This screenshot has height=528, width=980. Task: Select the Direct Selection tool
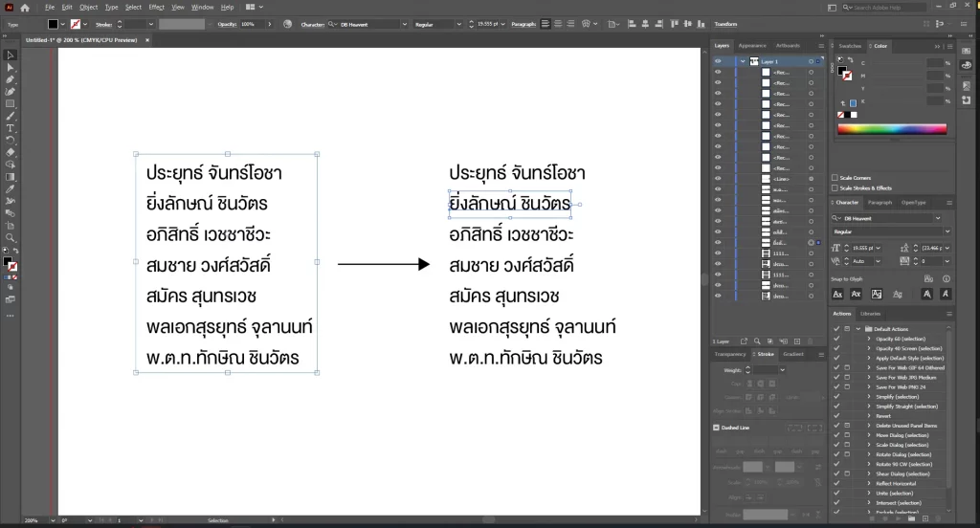pos(10,67)
